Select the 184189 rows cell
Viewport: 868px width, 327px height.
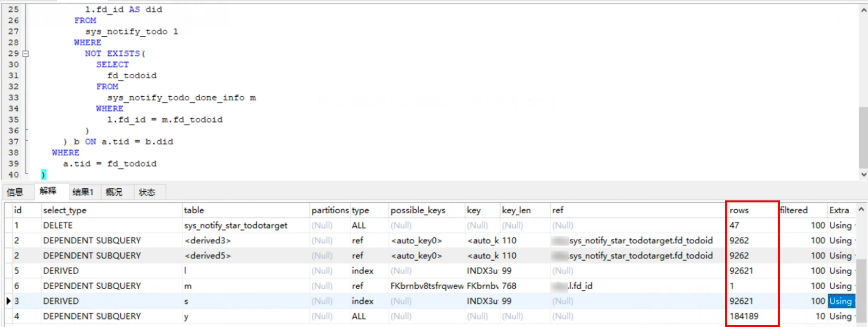744,316
